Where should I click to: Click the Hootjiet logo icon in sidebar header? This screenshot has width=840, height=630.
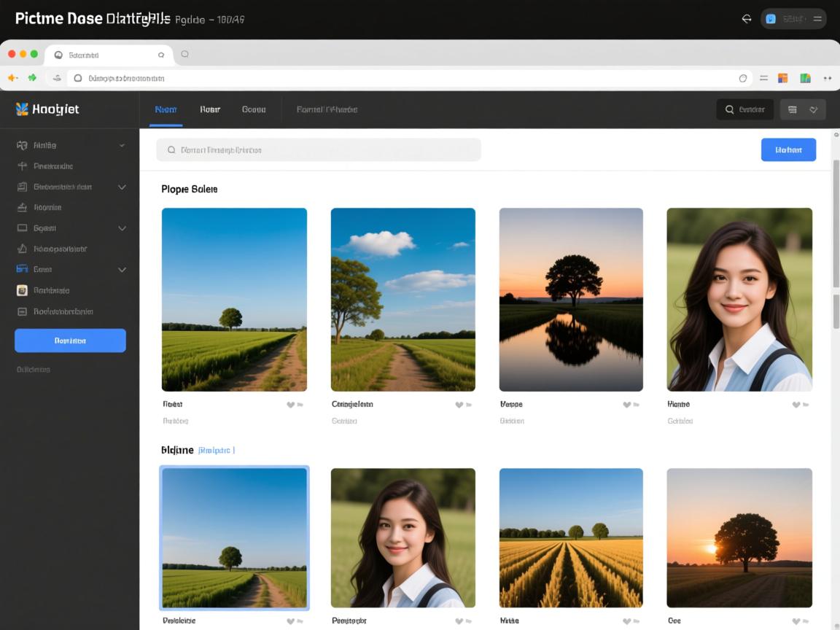point(22,109)
